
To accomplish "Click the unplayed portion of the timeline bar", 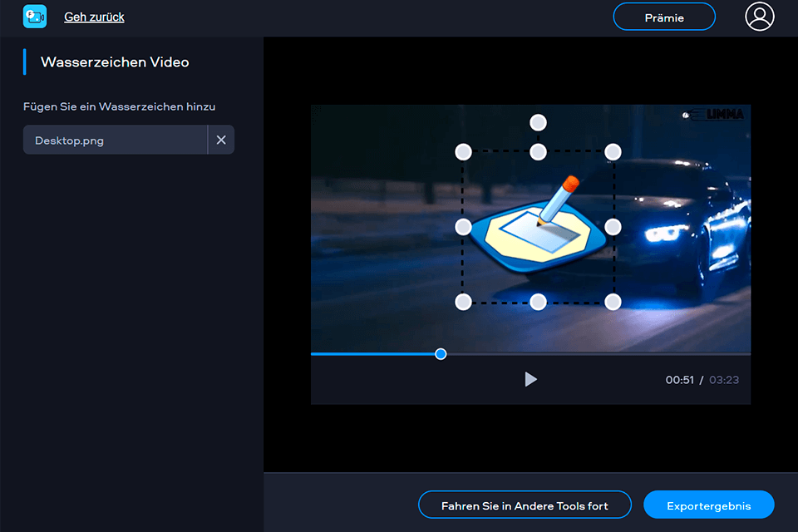I will click(x=598, y=354).
